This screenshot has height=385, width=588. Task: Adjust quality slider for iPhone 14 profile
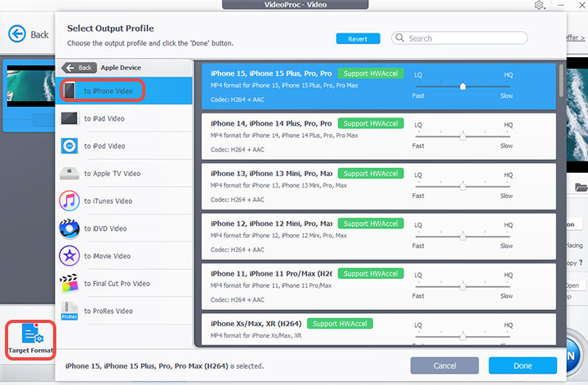coord(463,136)
